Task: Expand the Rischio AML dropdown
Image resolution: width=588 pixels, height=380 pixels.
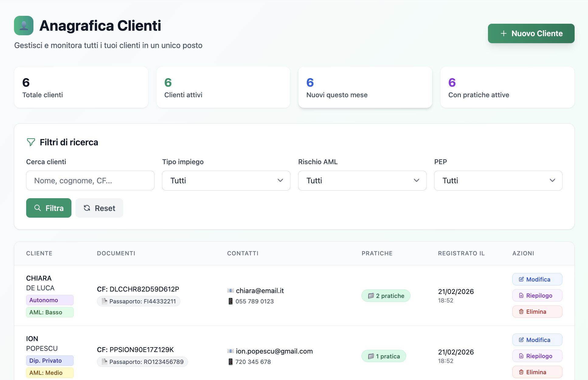Action: (362, 181)
